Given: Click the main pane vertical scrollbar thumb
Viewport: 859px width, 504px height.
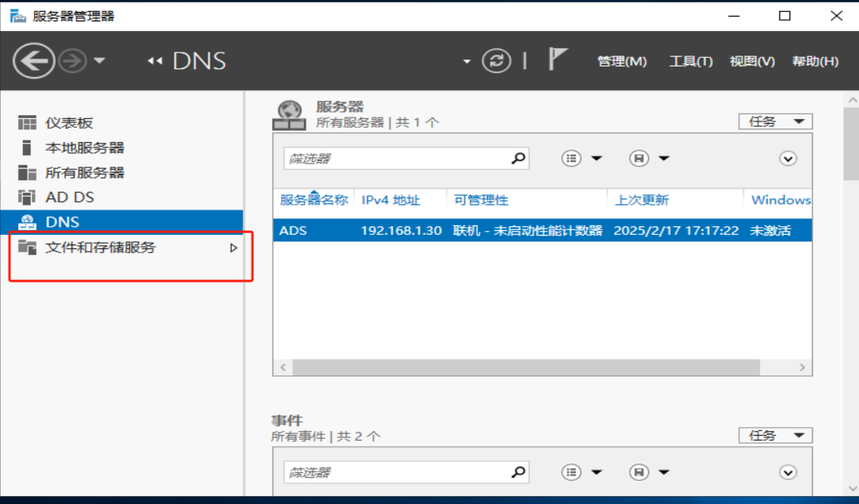Looking at the screenshot, I should 852,144.
